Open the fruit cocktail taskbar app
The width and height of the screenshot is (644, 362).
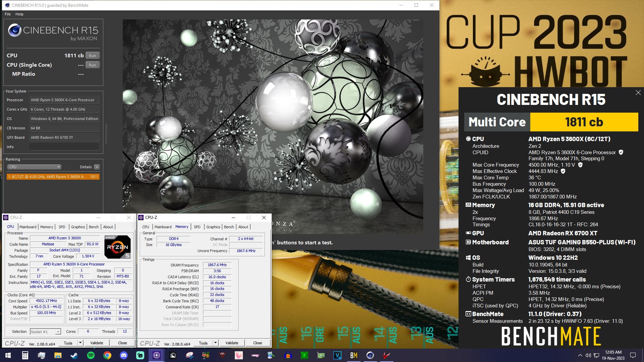(x=206, y=355)
